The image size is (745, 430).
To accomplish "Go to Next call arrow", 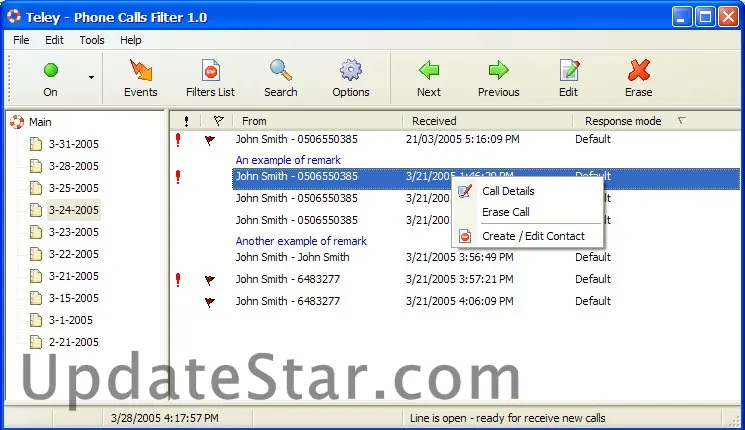I will [x=429, y=79].
